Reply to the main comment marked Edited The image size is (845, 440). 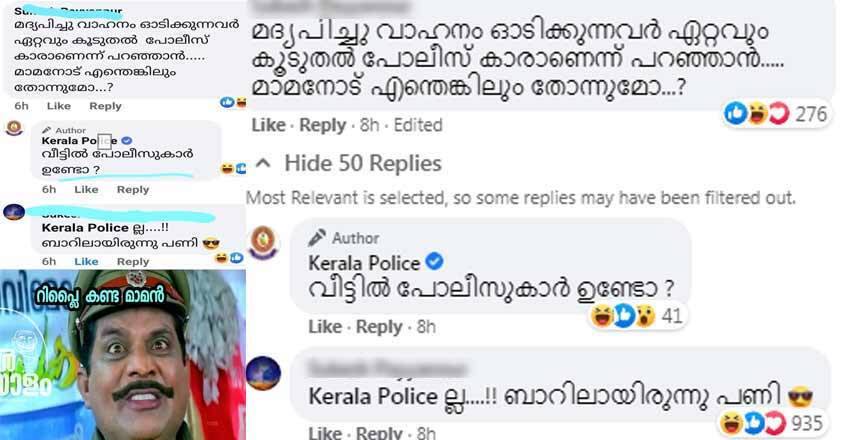click(323, 125)
